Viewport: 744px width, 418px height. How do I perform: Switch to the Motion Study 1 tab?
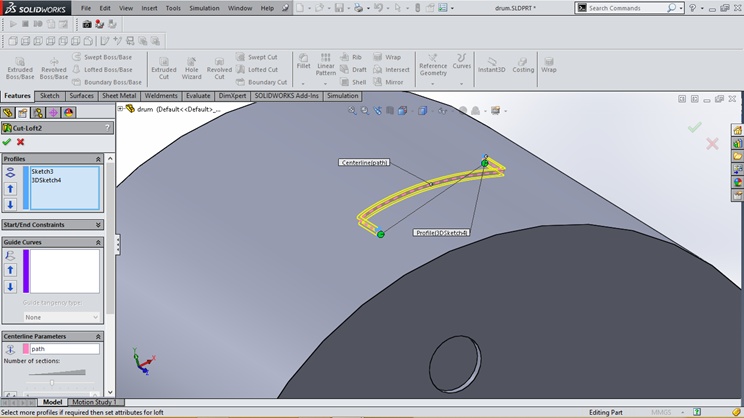tap(93, 402)
